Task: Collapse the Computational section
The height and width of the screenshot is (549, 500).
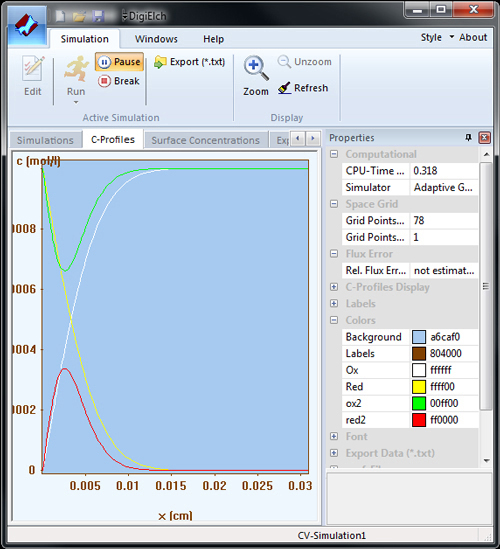Action: [334, 154]
